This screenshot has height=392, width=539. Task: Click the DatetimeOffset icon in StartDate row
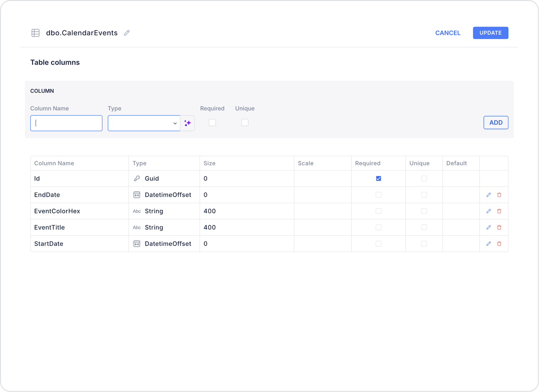pos(137,244)
